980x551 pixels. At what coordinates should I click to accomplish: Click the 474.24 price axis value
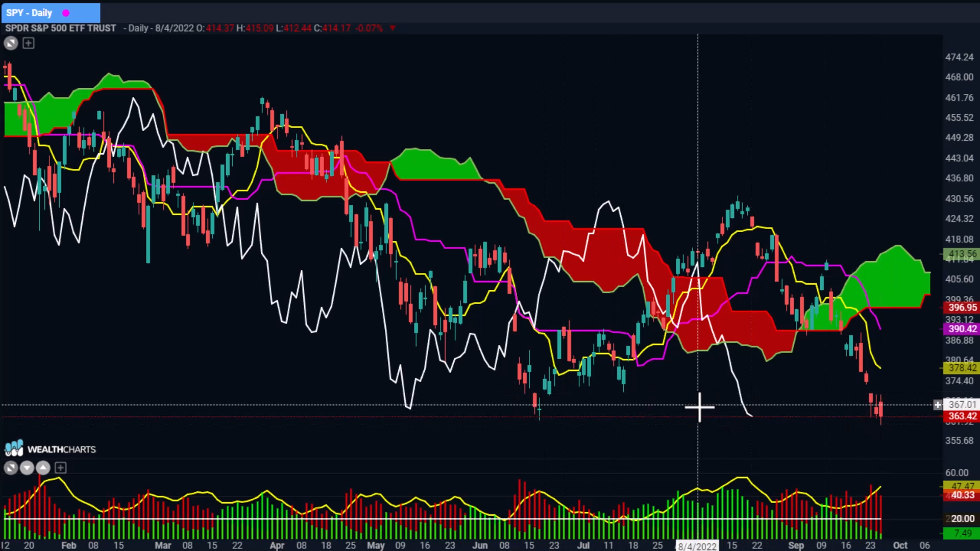960,57
